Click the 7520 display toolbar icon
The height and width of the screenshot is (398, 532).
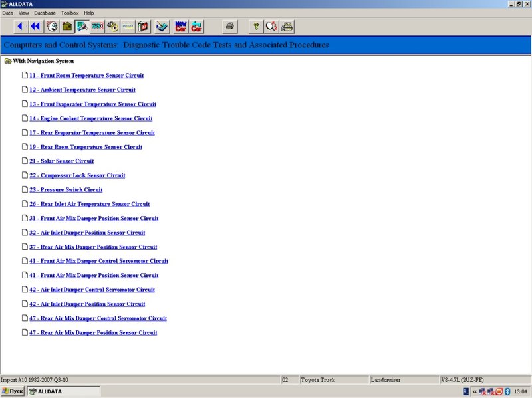tap(98, 27)
